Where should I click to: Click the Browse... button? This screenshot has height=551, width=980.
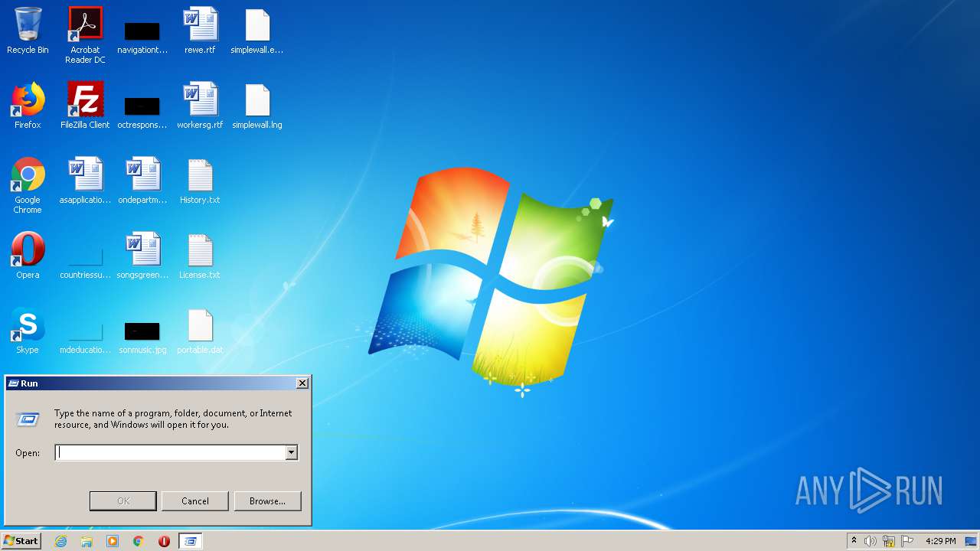click(267, 501)
